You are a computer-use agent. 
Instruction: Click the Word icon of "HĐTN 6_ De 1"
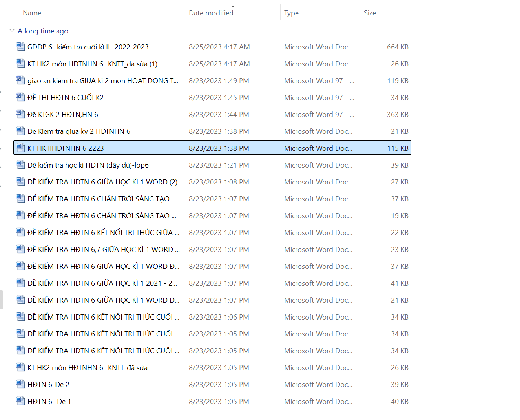20,401
